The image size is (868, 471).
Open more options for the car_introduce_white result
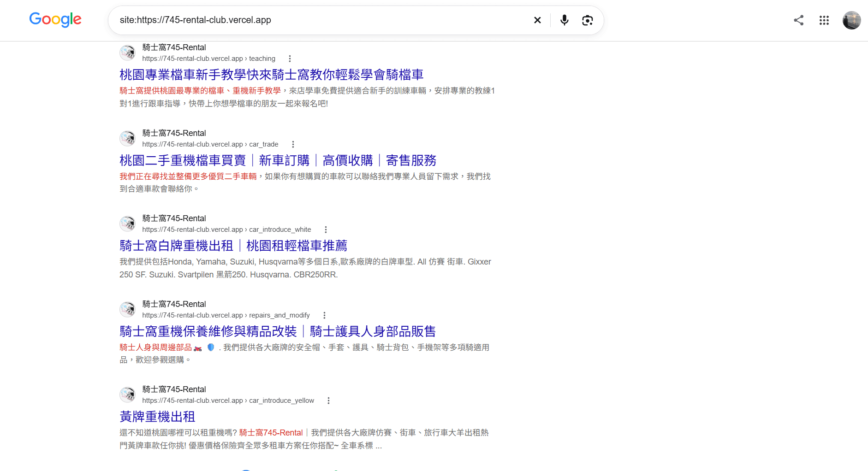(326, 230)
